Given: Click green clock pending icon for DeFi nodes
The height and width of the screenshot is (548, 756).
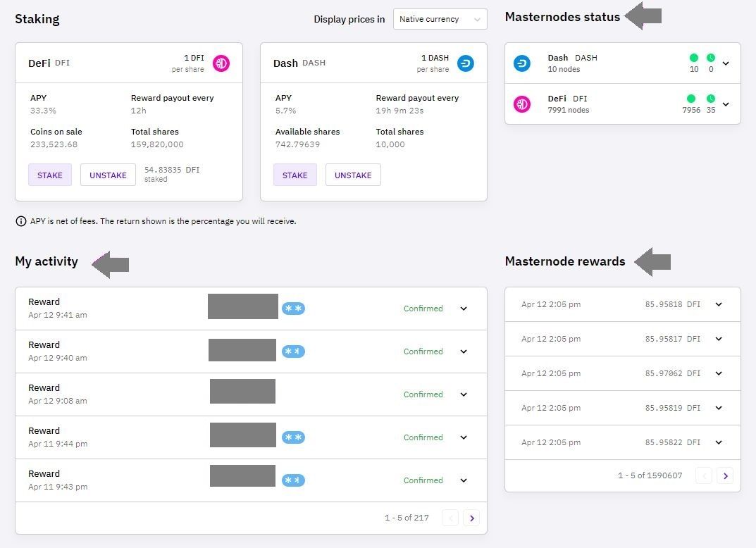Looking at the screenshot, I should pyautogui.click(x=711, y=99).
